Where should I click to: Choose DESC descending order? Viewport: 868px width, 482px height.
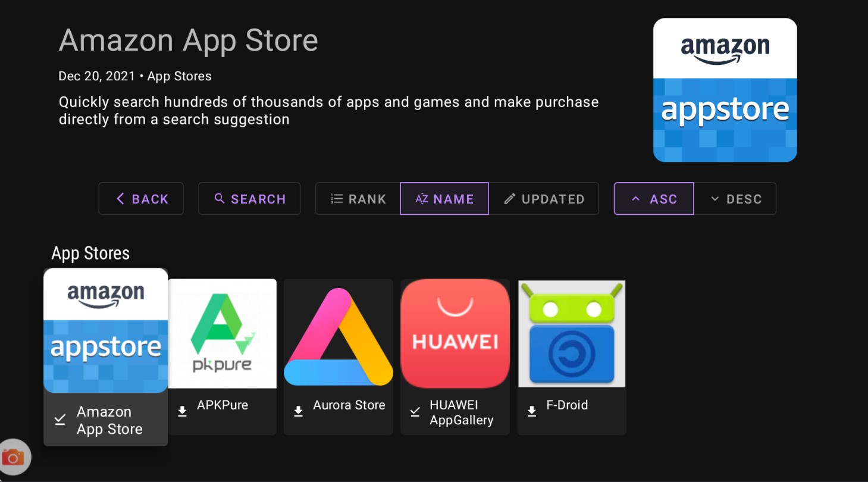(735, 199)
